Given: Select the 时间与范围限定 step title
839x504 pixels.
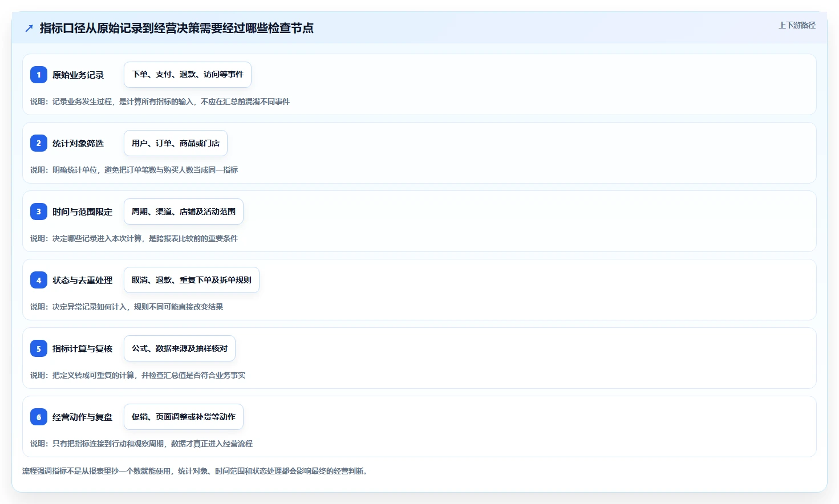Looking at the screenshot, I should pyautogui.click(x=83, y=212).
